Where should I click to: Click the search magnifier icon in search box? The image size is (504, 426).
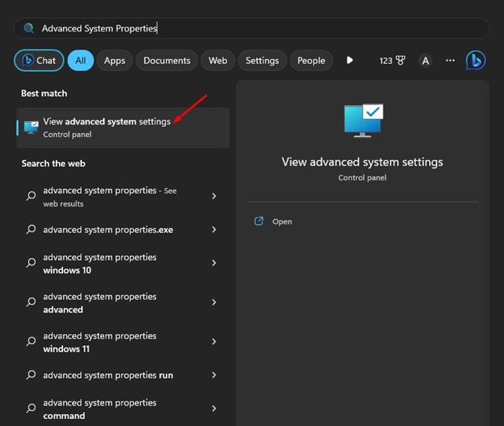29,28
